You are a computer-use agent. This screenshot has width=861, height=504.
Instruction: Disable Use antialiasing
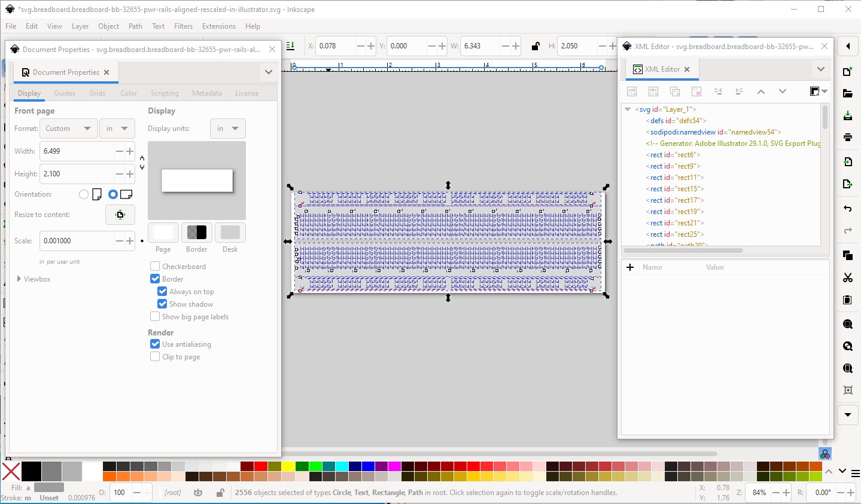point(155,344)
